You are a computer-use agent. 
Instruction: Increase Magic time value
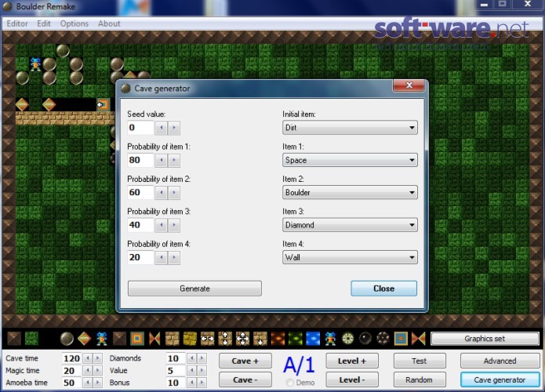98,371
